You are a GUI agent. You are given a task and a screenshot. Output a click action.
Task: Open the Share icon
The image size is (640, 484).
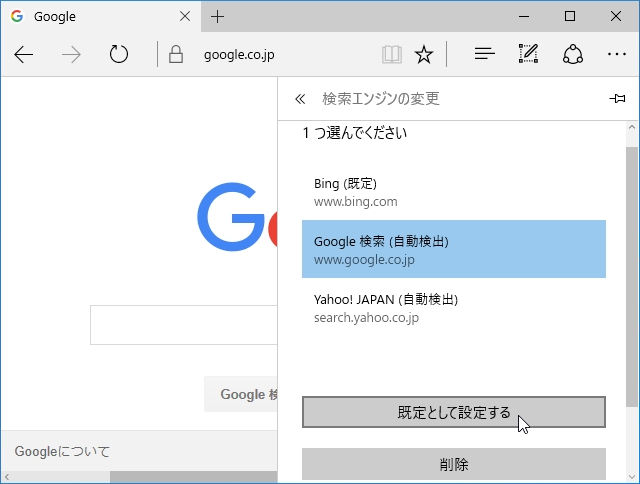pyautogui.click(x=573, y=54)
